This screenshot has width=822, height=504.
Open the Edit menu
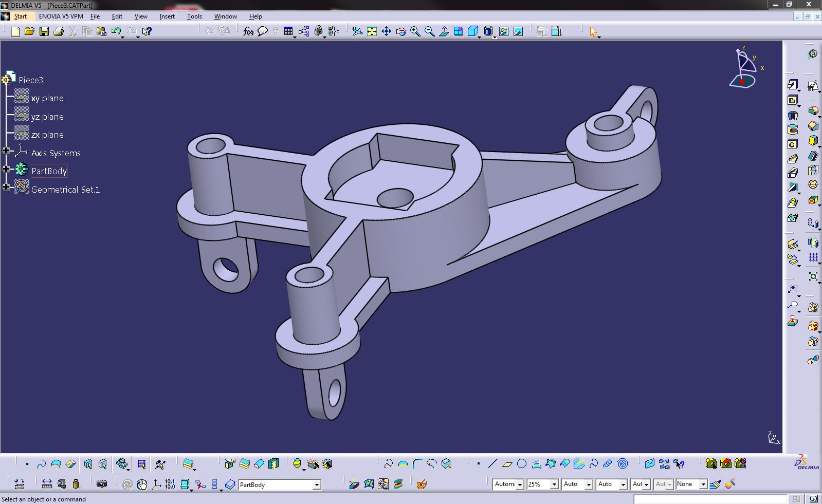click(117, 16)
